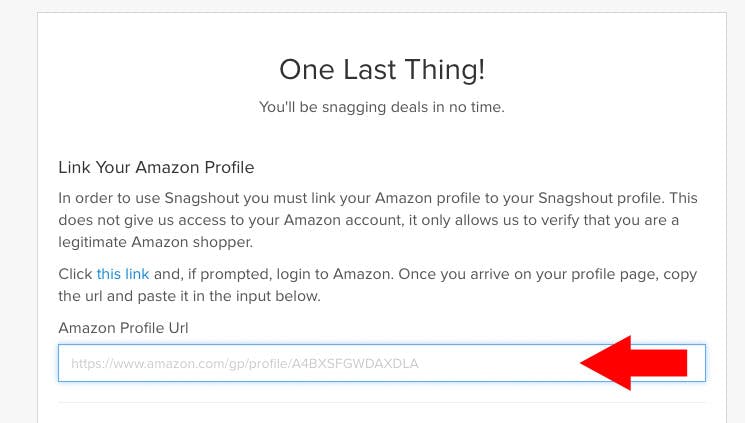The width and height of the screenshot is (748, 423).
Task: Click the placeholder amazon.com/gp/profile URL text
Action: tap(245, 364)
